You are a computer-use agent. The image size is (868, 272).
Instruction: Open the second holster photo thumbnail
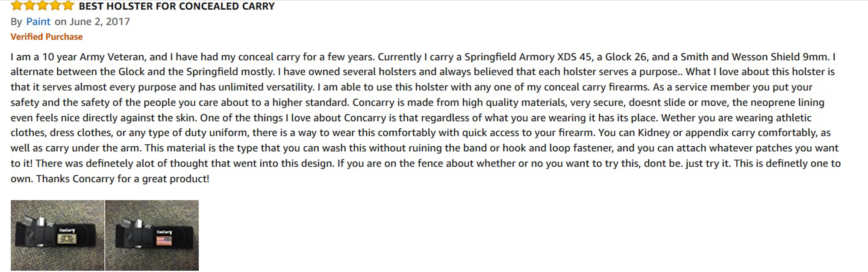click(152, 235)
